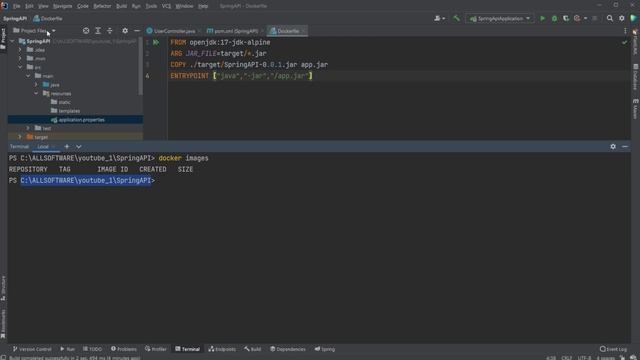The width and height of the screenshot is (640, 360).
Task: Open the VCS menu
Action: pyautogui.click(x=166, y=6)
